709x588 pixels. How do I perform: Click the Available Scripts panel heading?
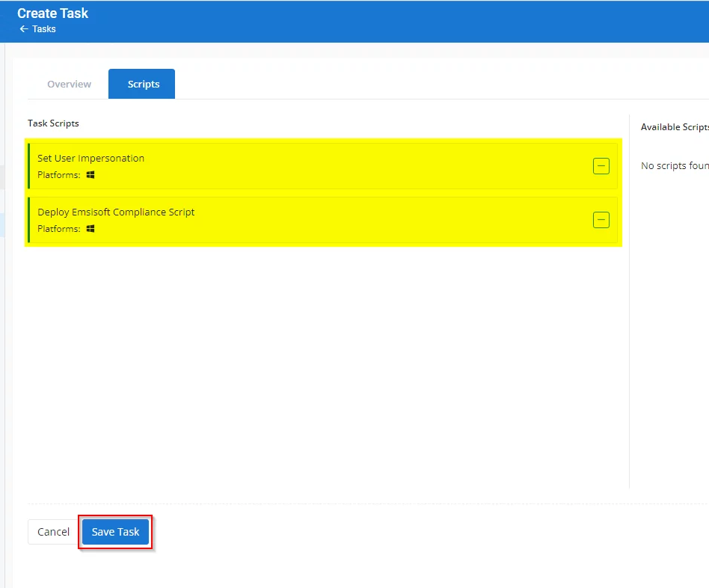674,127
